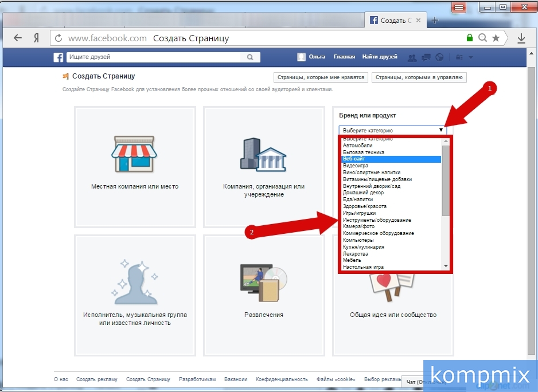Viewport: 538px width, 392px height.
Task: Open the zoom magnifier in address bar
Action: [482, 38]
